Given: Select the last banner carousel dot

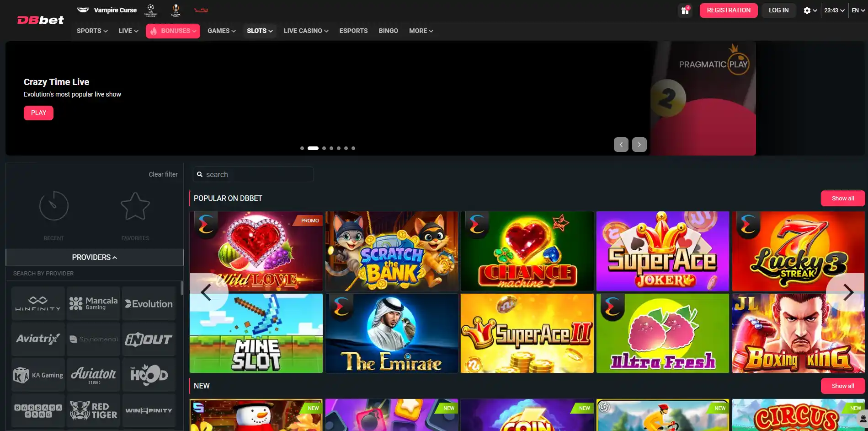Looking at the screenshot, I should point(353,148).
